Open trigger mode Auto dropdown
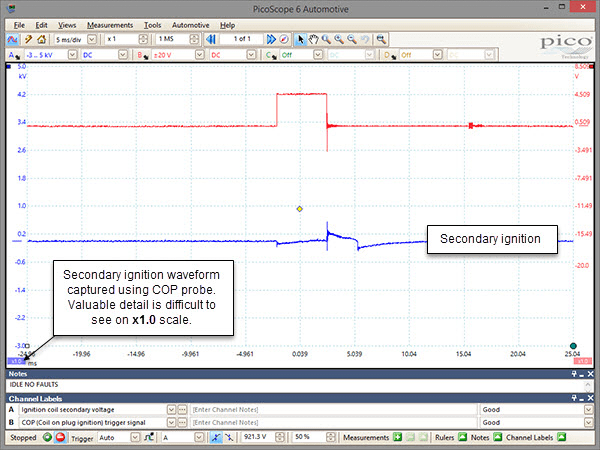The image size is (600, 450). coord(135,437)
